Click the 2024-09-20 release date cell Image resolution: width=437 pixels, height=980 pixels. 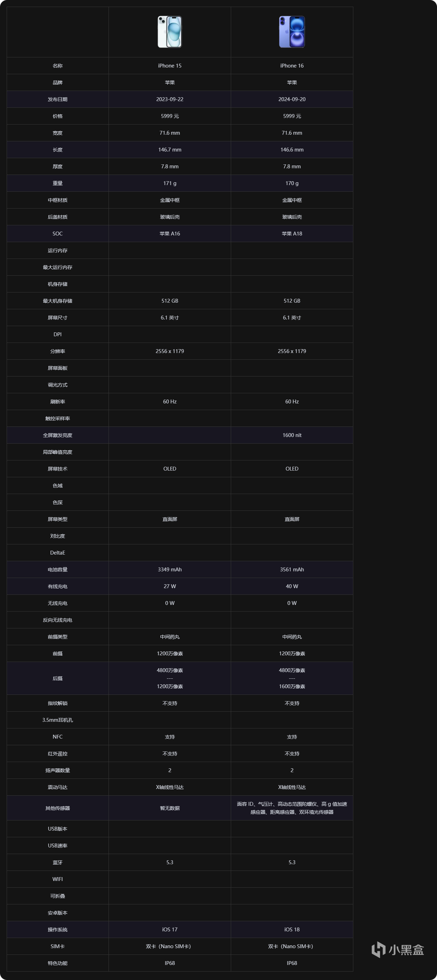pos(292,99)
